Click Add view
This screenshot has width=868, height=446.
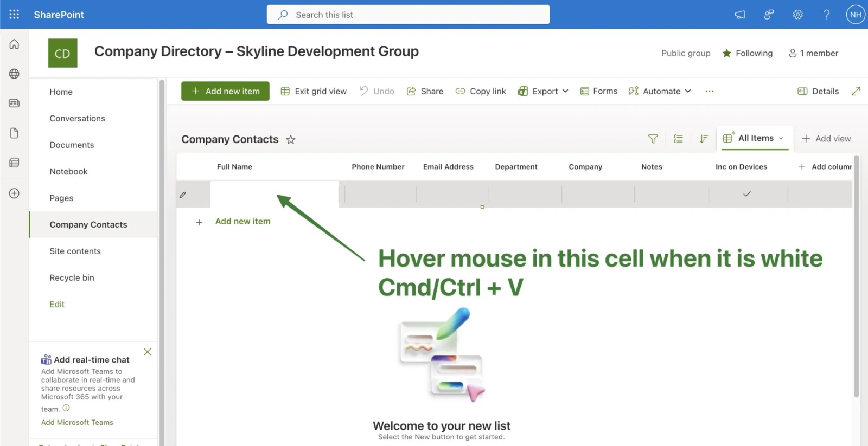[x=826, y=139]
